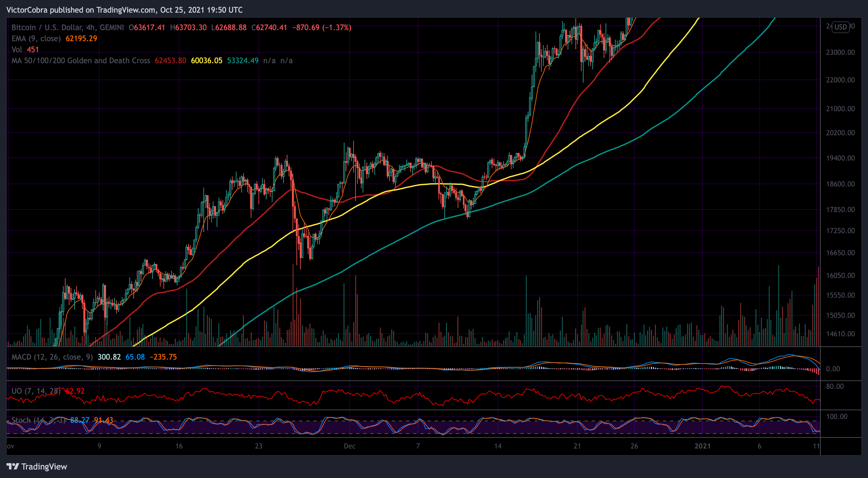Click the Dec label on time axis
Image resolution: width=868 pixels, height=478 pixels.
tap(349, 446)
